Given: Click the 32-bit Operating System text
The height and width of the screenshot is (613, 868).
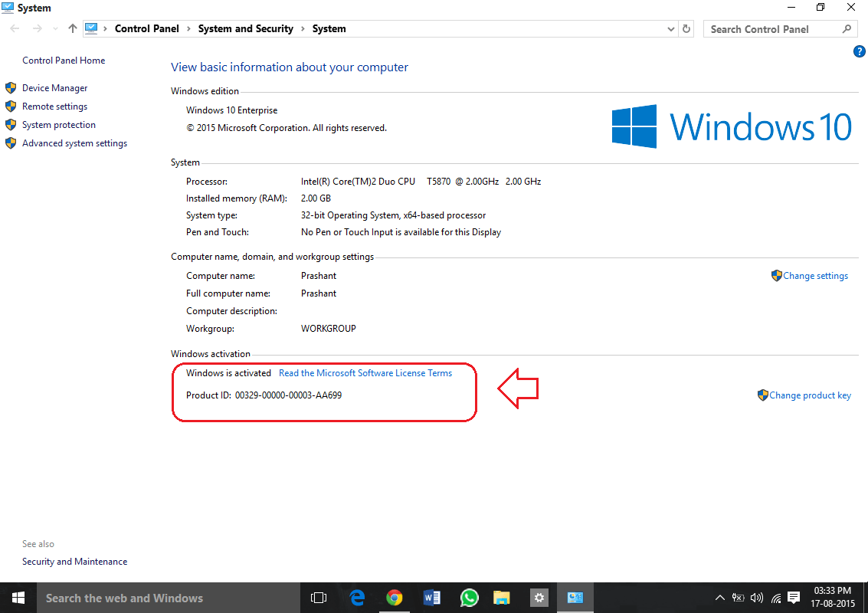Looking at the screenshot, I should 393,215.
